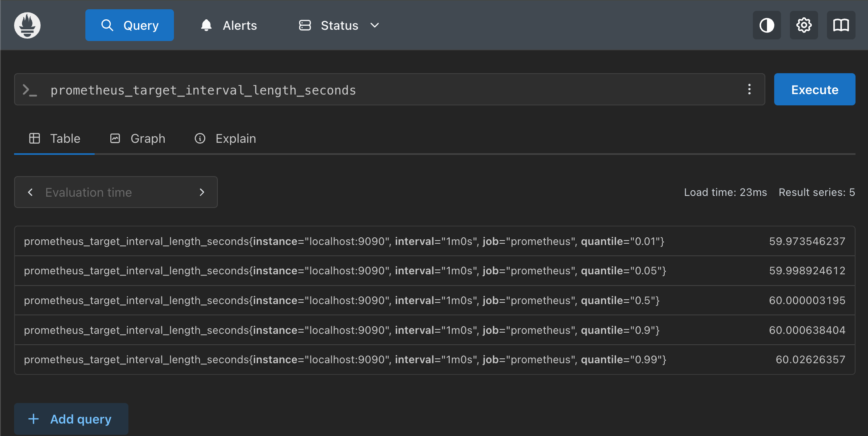Open documentation via the book icon
868x436 pixels.
(841, 25)
